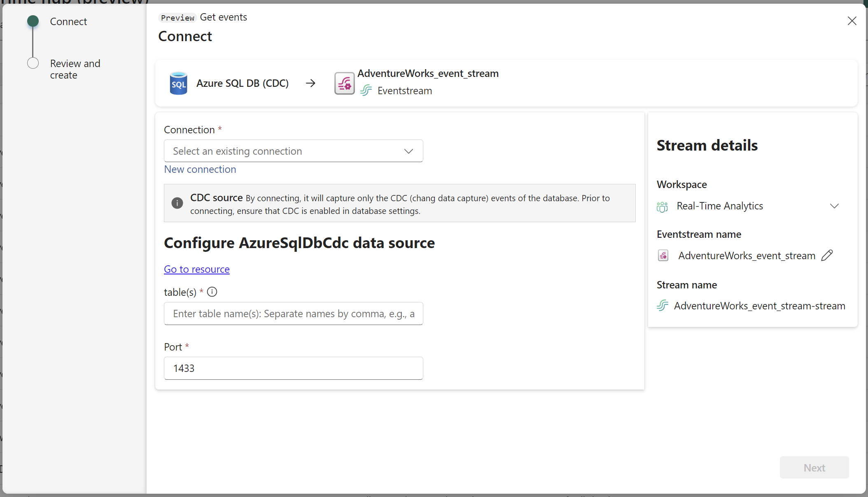The image size is (868, 497).
Task: Click the filled green Connect progress dot
Action: point(33,21)
